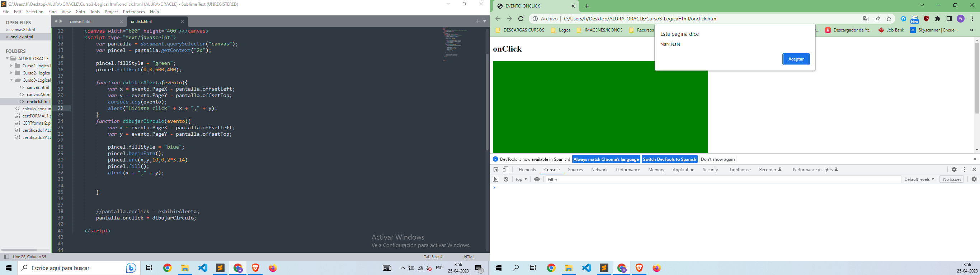Screen dimensions: 980x275
Task: Switch to the canvas2.html editor tab
Action: click(81, 21)
